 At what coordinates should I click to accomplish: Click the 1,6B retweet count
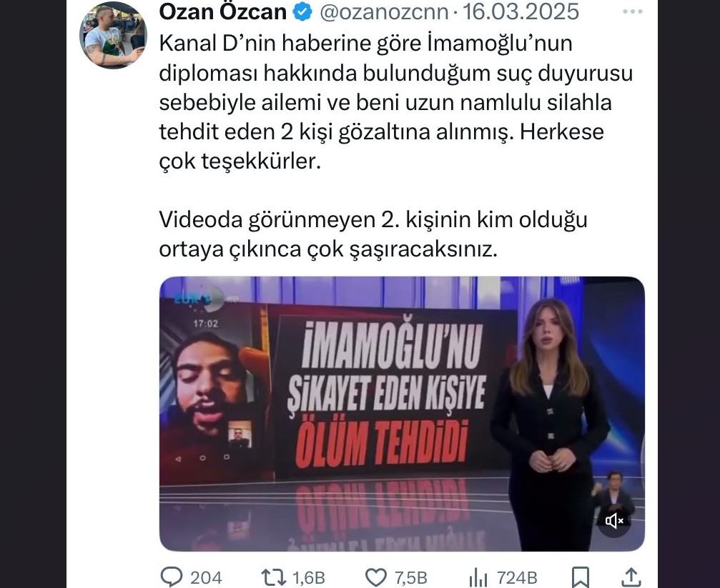309,577
